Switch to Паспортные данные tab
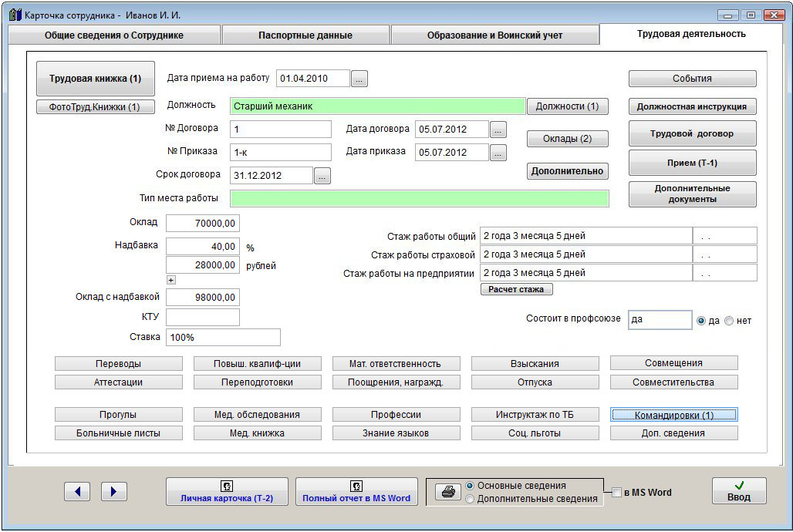The image size is (793, 532). (x=305, y=35)
